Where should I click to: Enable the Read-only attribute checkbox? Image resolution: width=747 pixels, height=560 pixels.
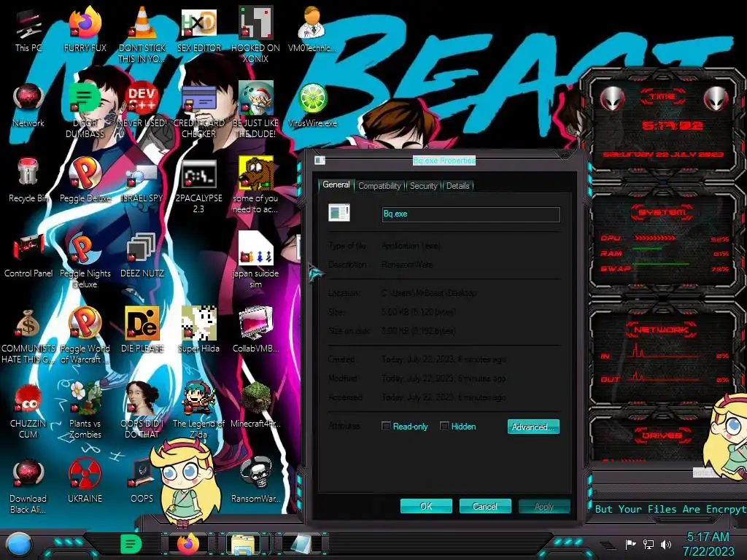click(x=387, y=426)
